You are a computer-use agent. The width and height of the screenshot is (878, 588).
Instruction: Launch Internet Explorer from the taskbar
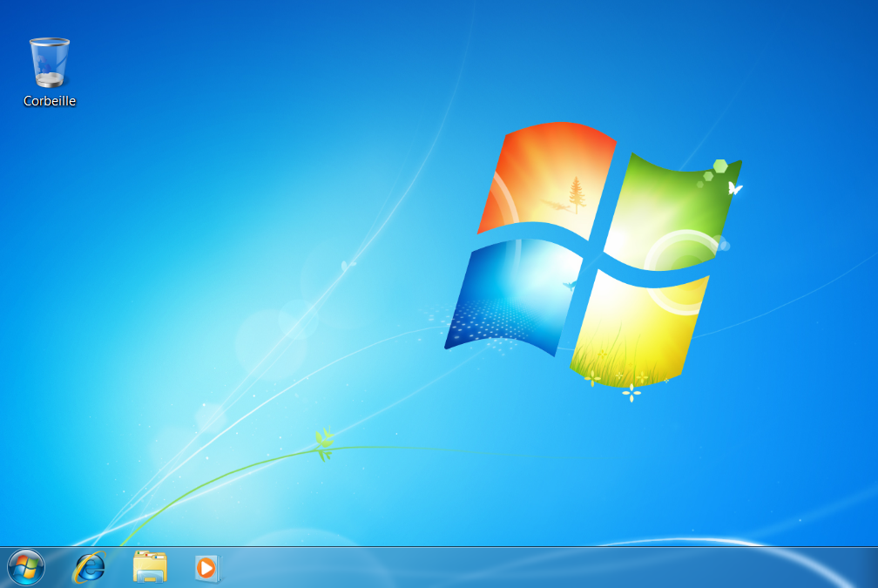[x=89, y=568]
